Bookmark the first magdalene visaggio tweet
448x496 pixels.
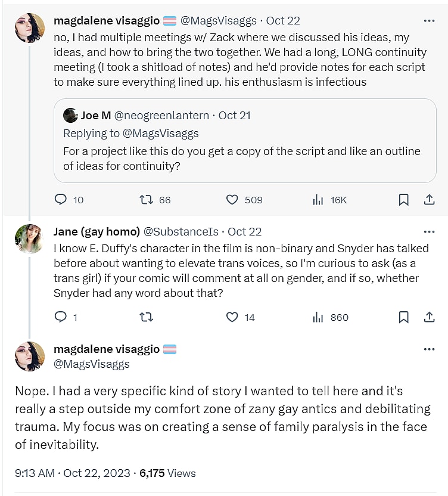point(403,200)
